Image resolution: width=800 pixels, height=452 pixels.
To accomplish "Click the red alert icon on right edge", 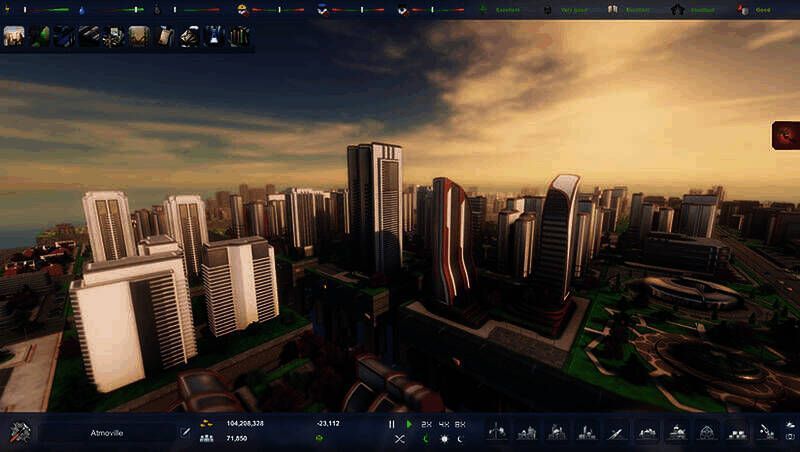I will pos(786,135).
